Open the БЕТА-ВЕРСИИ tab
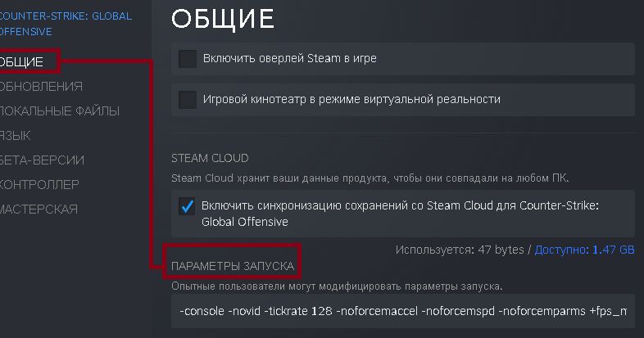 (42, 160)
